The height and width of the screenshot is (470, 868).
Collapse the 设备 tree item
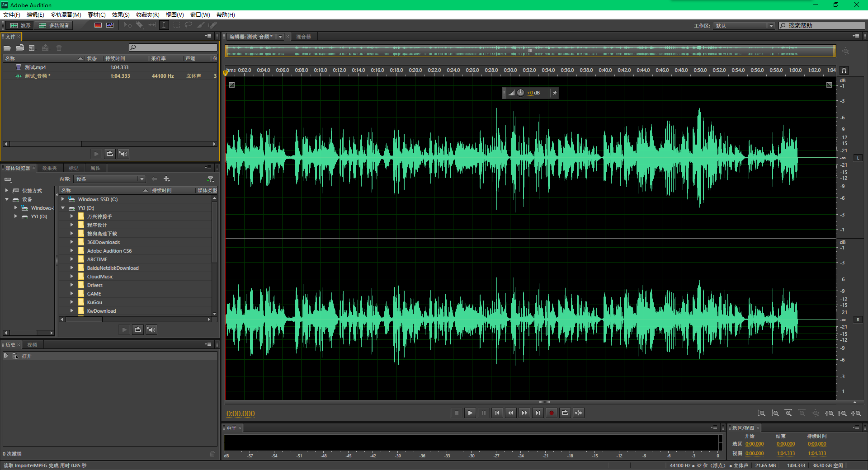click(x=7, y=199)
